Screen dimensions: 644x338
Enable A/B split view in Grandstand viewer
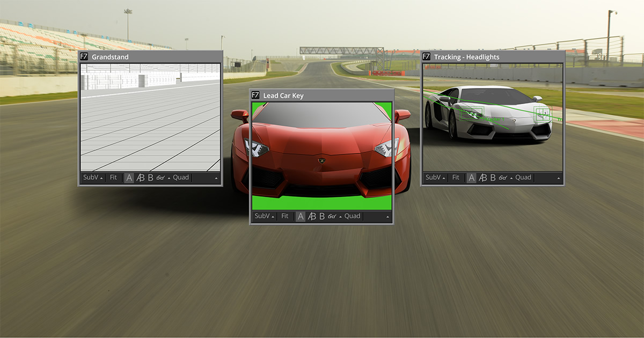140,178
